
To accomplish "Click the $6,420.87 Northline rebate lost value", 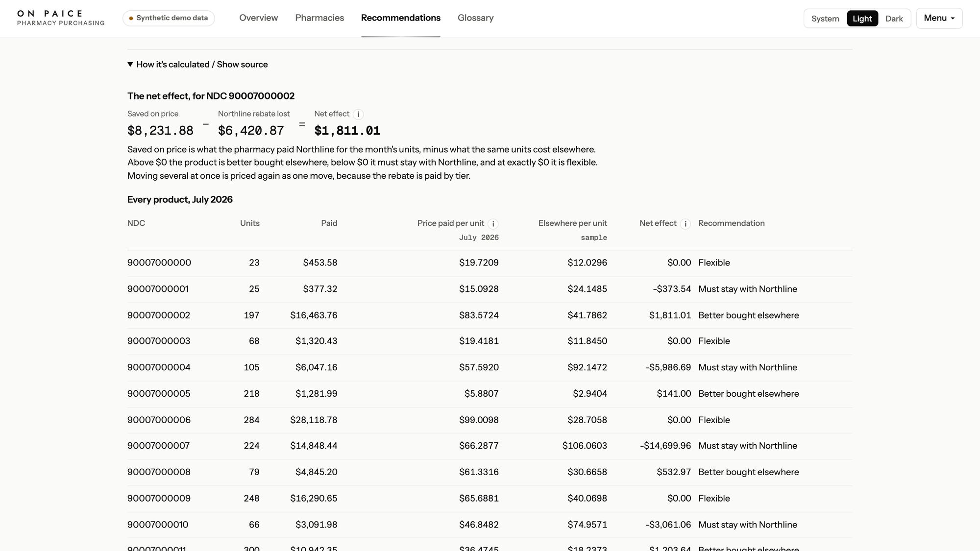I will coord(251,130).
